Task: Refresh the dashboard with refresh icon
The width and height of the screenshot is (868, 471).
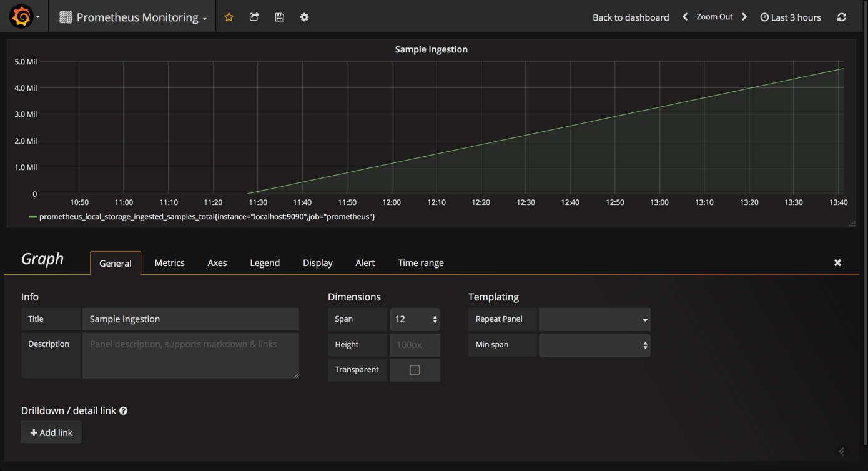Action: point(842,17)
